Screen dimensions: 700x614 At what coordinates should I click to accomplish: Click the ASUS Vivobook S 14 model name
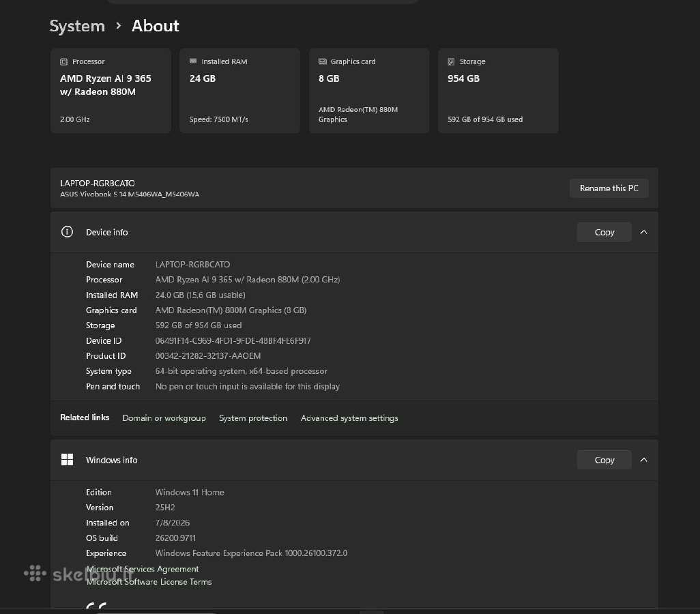click(x=130, y=194)
